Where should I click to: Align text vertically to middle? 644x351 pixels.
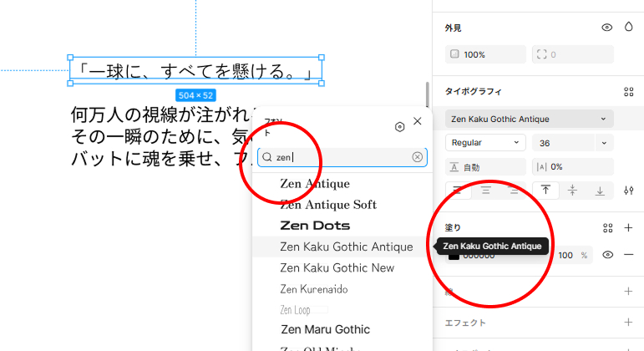coord(572,191)
